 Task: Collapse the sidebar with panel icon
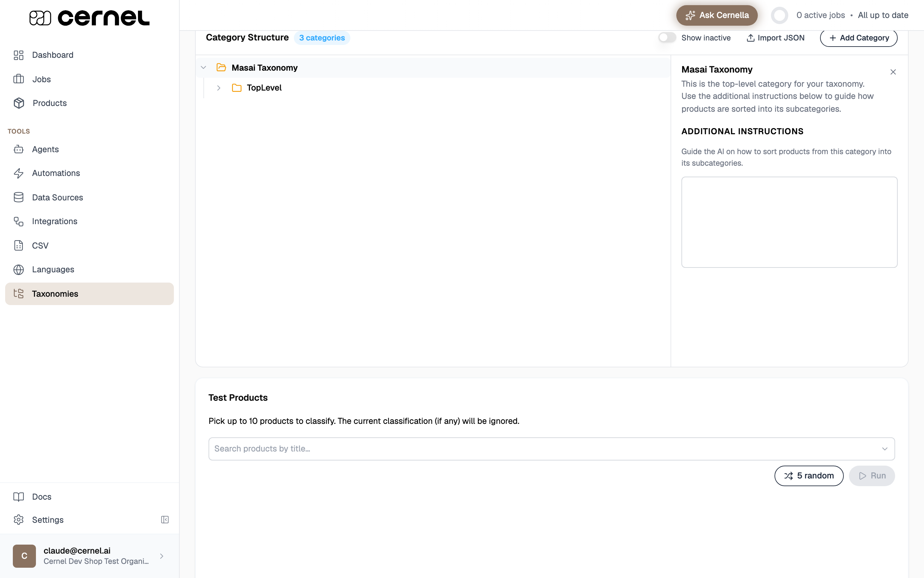click(165, 520)
